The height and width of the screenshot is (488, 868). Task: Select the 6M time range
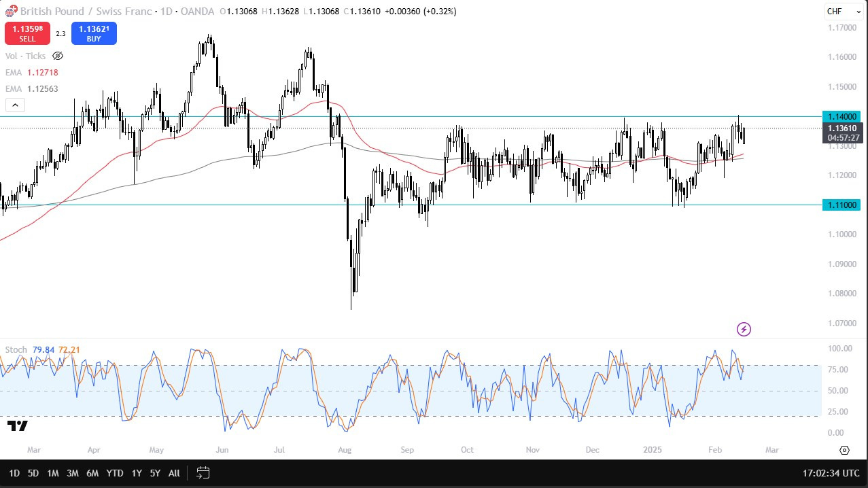tap(92, 473)
